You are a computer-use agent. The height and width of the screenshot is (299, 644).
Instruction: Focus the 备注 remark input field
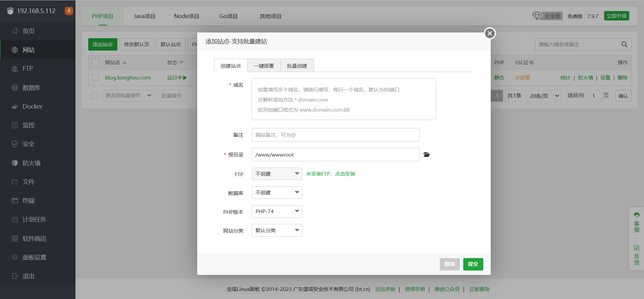click(x=335, y=135)
